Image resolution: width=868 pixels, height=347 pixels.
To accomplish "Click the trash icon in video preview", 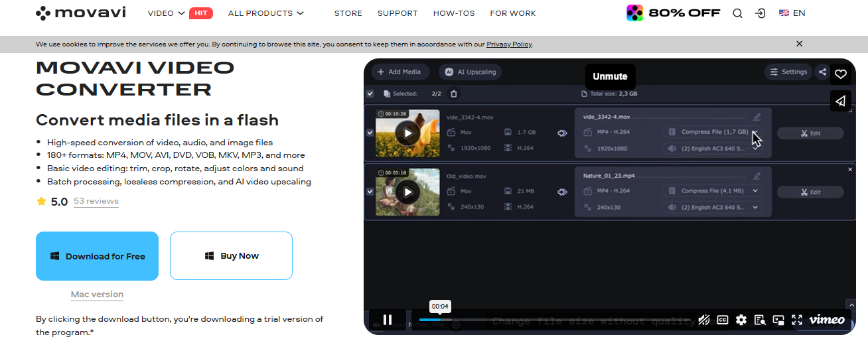I will pyautogui.click(x=454, y=94).
